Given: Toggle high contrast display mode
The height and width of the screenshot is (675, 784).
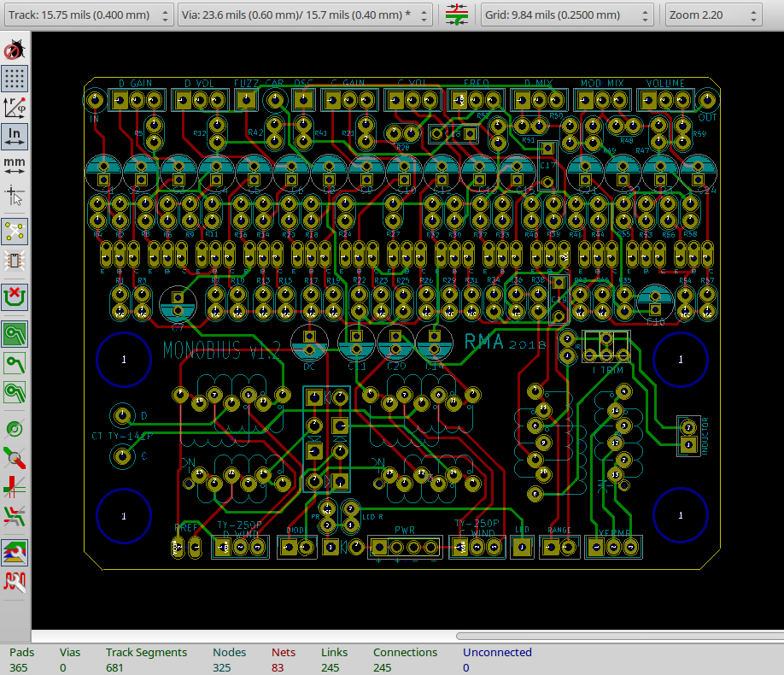Looking at the screenshot, I should 15,515.
